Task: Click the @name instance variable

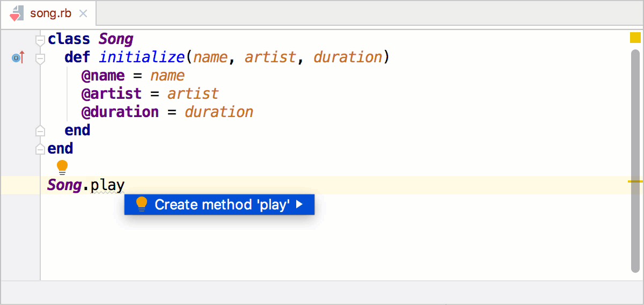Action: (x=103, y=76)
